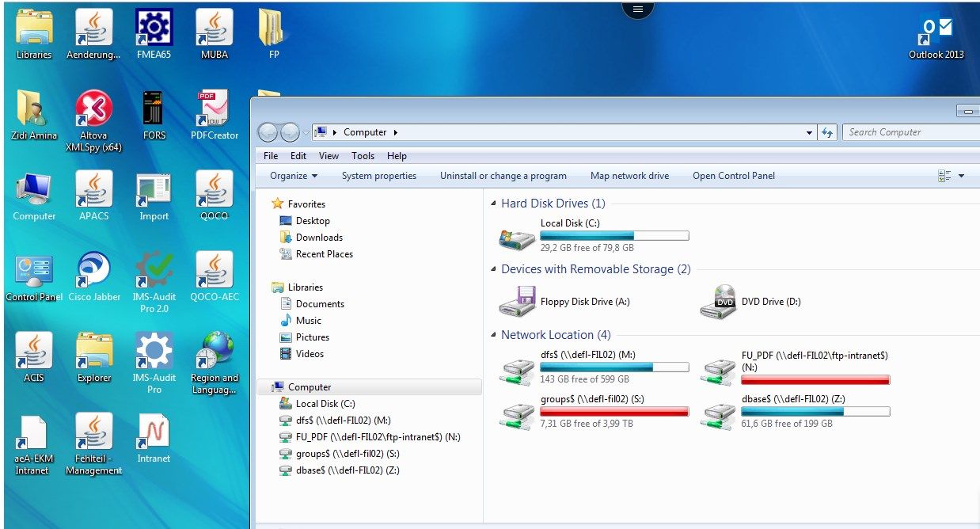Launch the QOCO desktop shortcut
Screen dimensions: 980x529
(x=215, y=196)
